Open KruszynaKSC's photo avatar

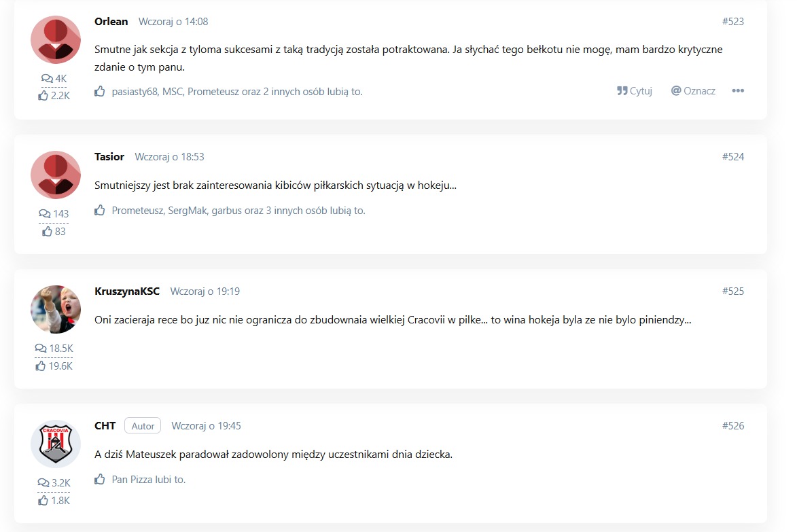(56, 309)
